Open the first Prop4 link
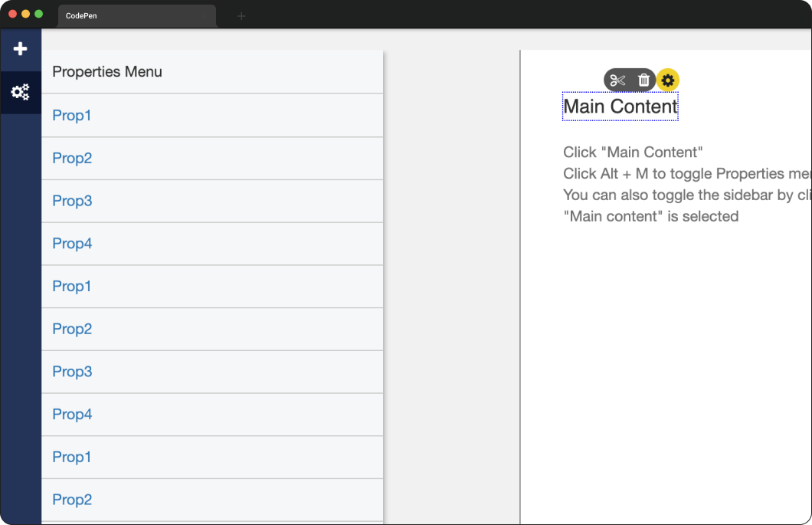Viewport: 812px width, 525px height. point(72,243)
